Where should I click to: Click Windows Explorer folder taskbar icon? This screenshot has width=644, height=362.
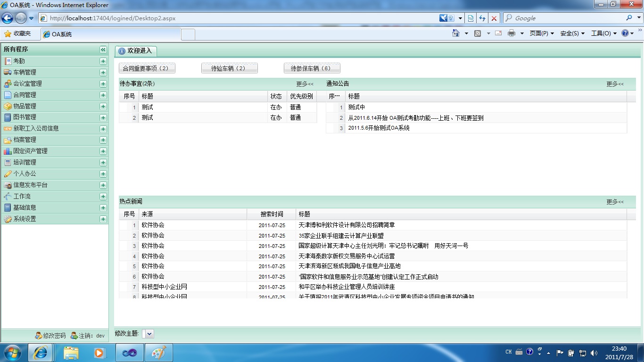tap(71, 353)
